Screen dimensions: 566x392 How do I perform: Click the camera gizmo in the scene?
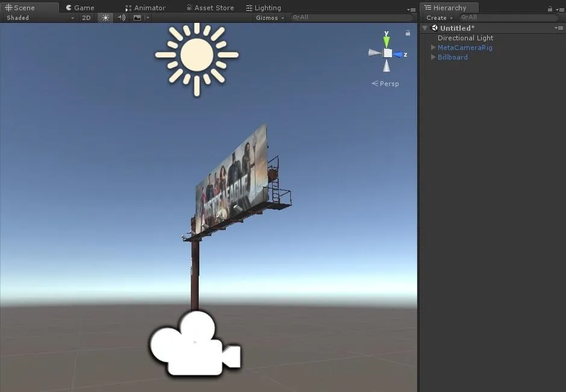point(195,343)
